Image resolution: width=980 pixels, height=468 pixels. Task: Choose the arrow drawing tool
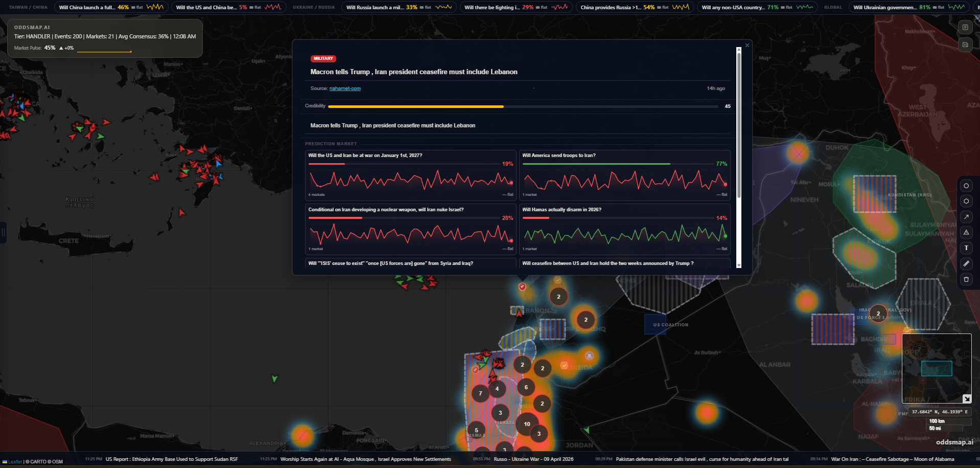pyautogui.click(x=966, y=217)
